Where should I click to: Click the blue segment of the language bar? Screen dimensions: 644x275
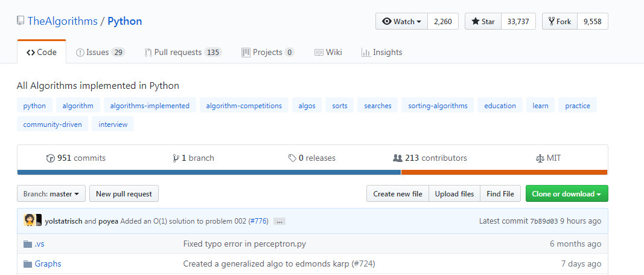[209, 172]
